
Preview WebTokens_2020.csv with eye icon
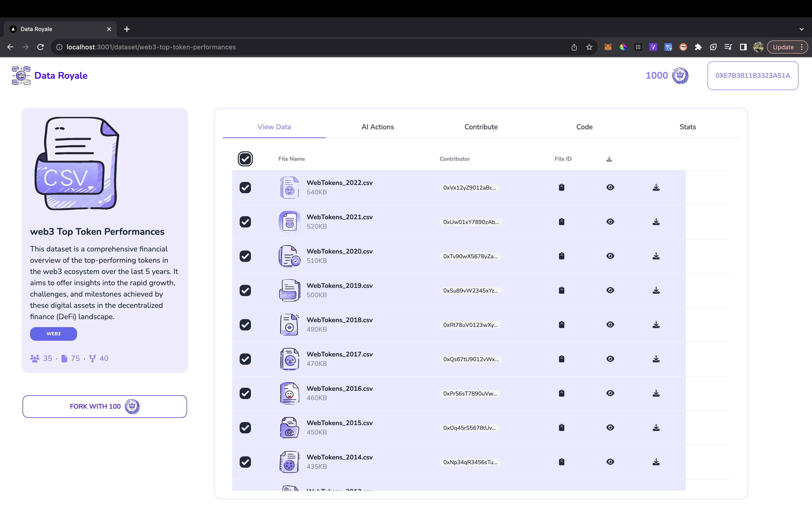tap(610, 256)
